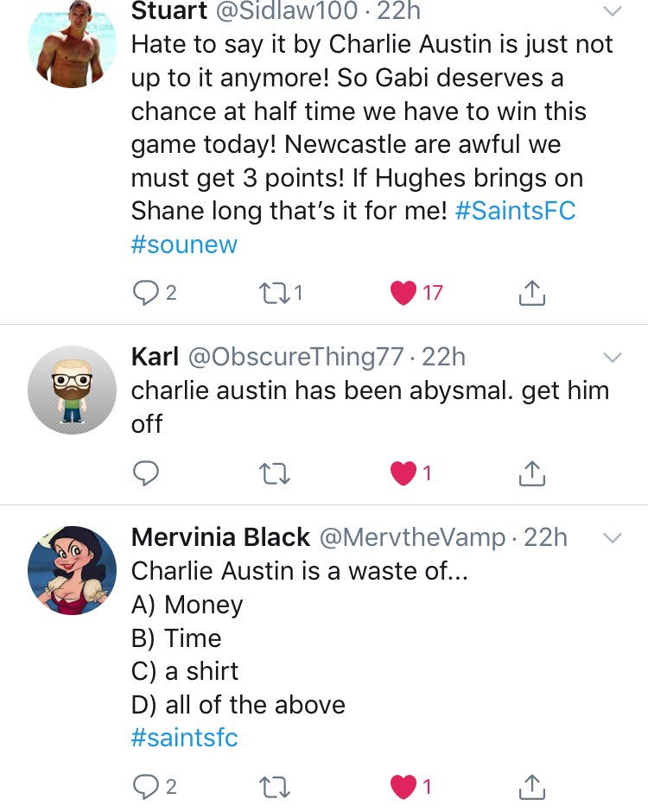Share Mervinia Black's tweet
The width and height of the screenshot is (648, 812).
(532, 787)
